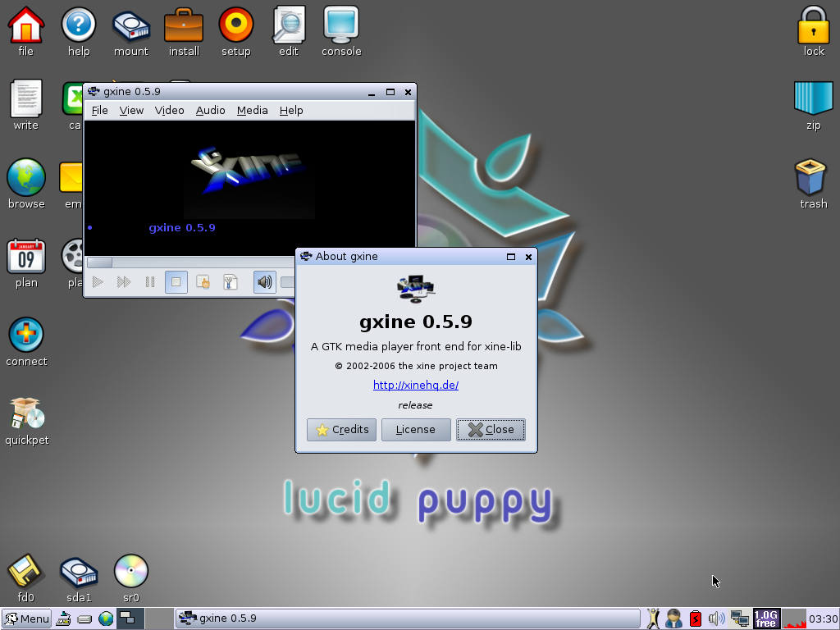
Task: Maximize the About gxine dialog
Action: pos(511,257)
